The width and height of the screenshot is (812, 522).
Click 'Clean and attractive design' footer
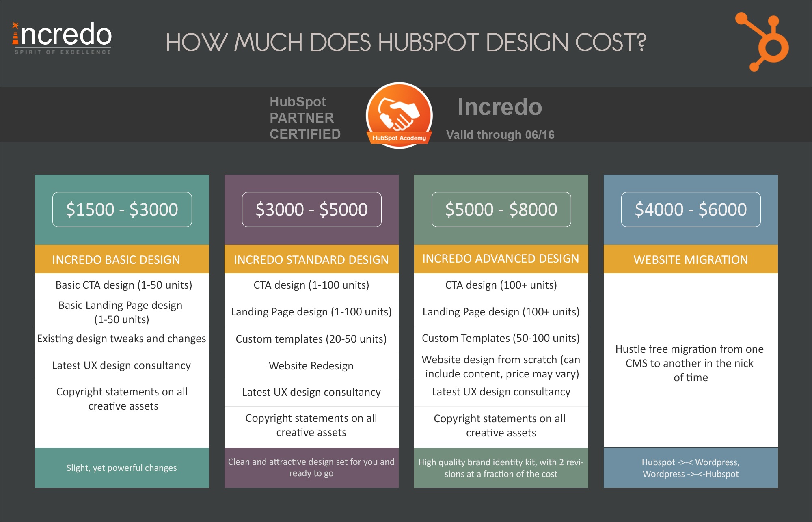click(311, 468)
